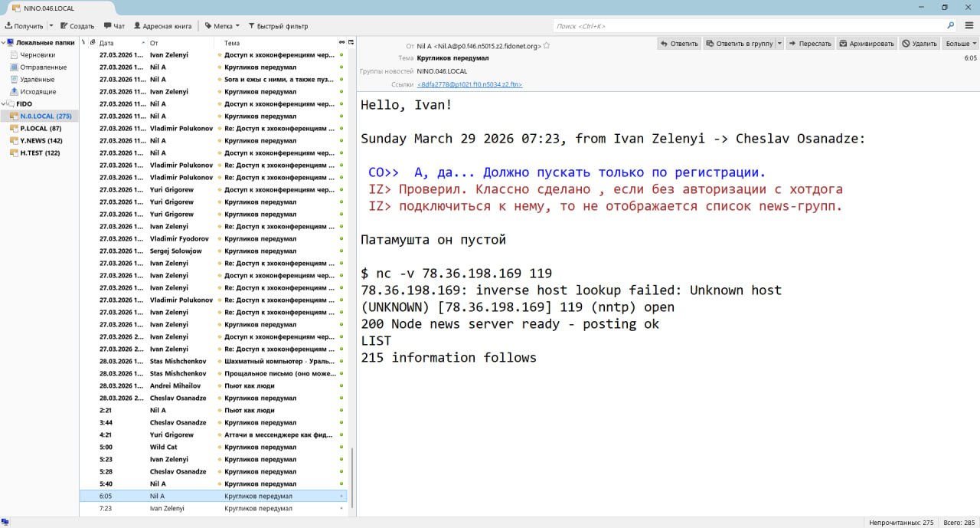Star the sender Nil A contact
The image size is (980, 528).
[547, 46]
